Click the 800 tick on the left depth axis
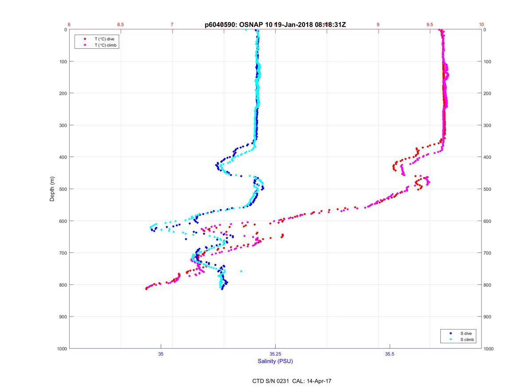The image size is (532, 392). (63, 285)
